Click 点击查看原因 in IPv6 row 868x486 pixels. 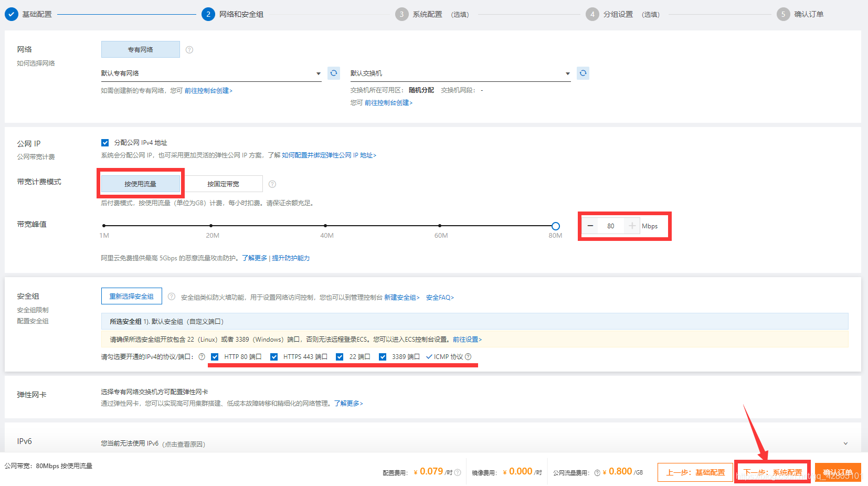184,445
